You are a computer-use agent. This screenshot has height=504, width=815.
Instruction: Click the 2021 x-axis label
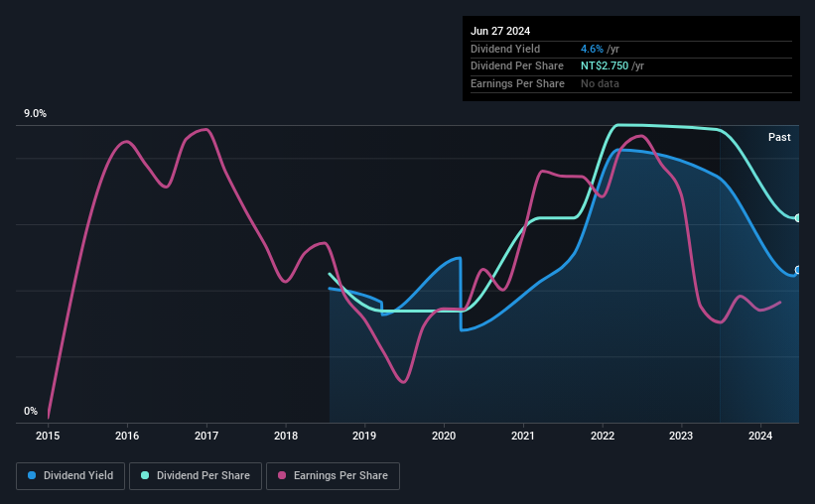(523, 436)
